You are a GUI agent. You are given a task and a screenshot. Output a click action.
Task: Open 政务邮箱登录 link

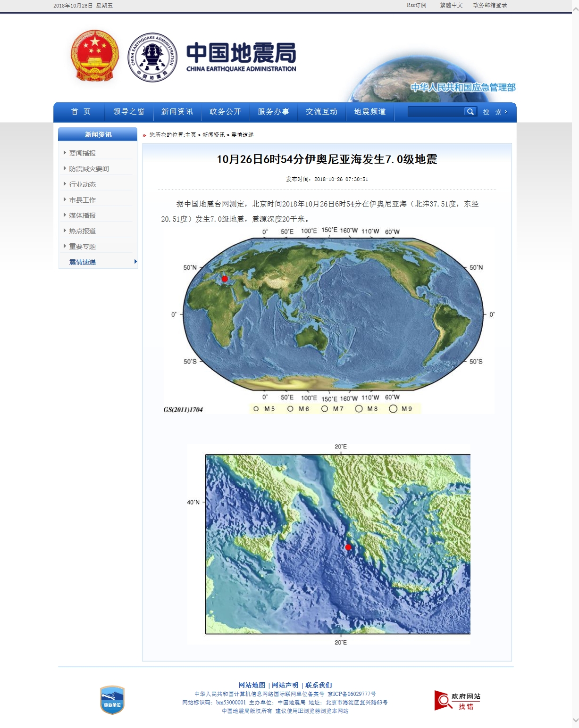(490, 5)
